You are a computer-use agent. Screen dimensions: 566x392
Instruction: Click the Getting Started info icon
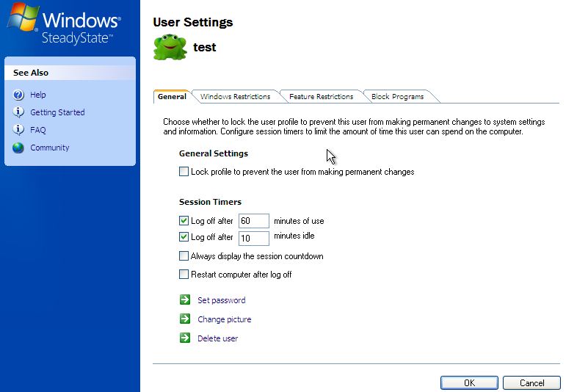tap(18, 112)
